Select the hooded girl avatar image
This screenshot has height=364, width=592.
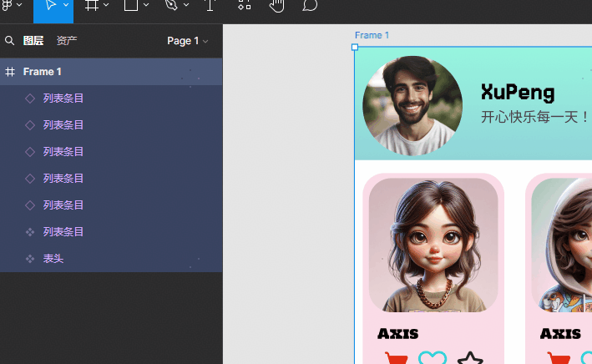tap(562, 245)
